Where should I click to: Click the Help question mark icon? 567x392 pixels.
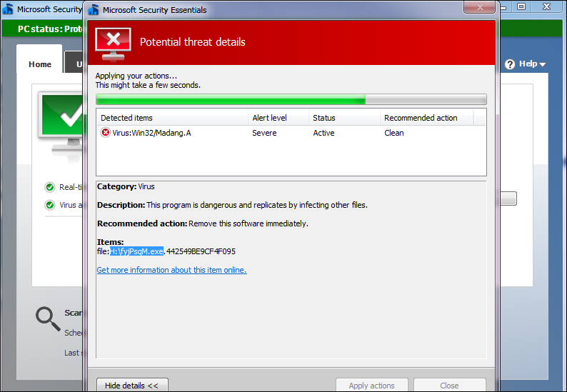[510, 64]
